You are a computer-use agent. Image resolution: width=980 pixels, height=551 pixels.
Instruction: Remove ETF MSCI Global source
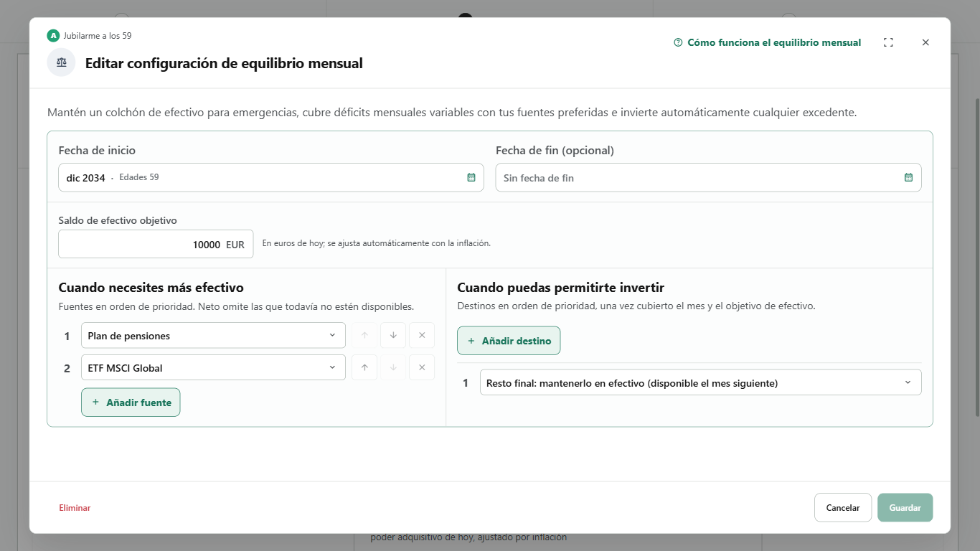click(x=422, y=368)
